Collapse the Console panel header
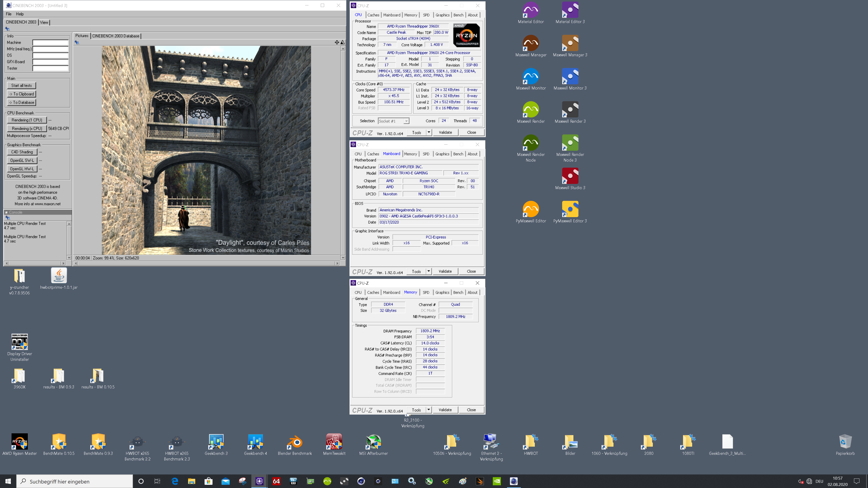Screen dimensions: 868x488 pos(6,212)
